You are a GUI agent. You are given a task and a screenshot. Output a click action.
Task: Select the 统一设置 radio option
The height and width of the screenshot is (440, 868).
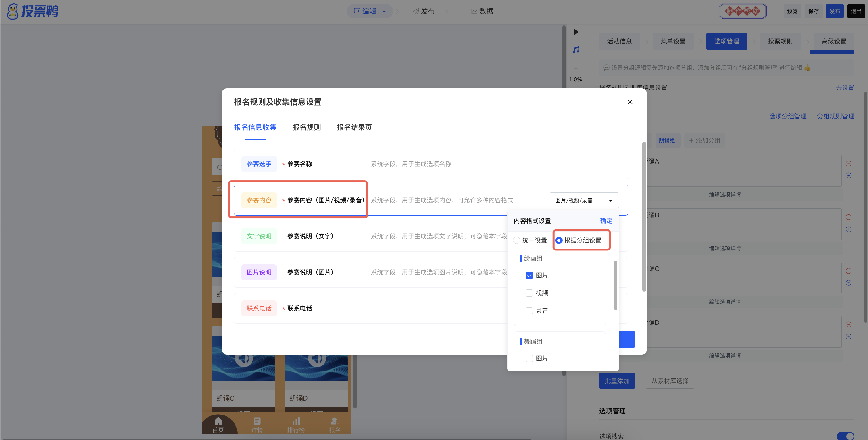point(517,240)
